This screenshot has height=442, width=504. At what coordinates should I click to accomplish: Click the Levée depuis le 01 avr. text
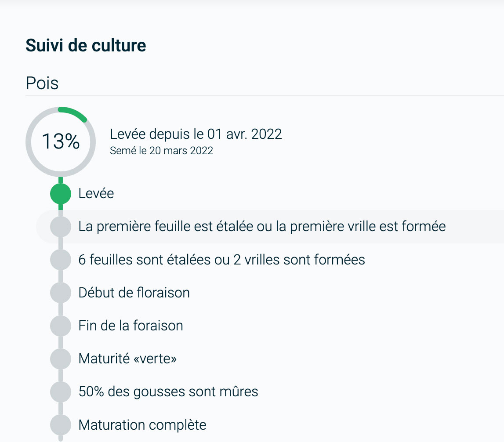[x=196, y=134]
